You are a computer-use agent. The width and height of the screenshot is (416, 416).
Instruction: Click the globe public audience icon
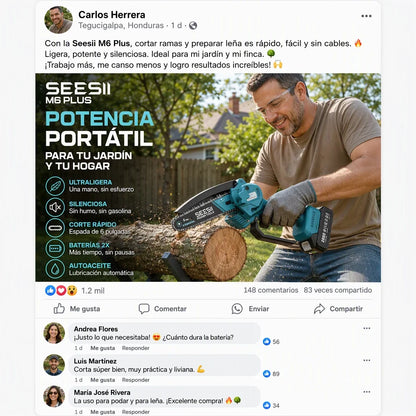point(193,26)
